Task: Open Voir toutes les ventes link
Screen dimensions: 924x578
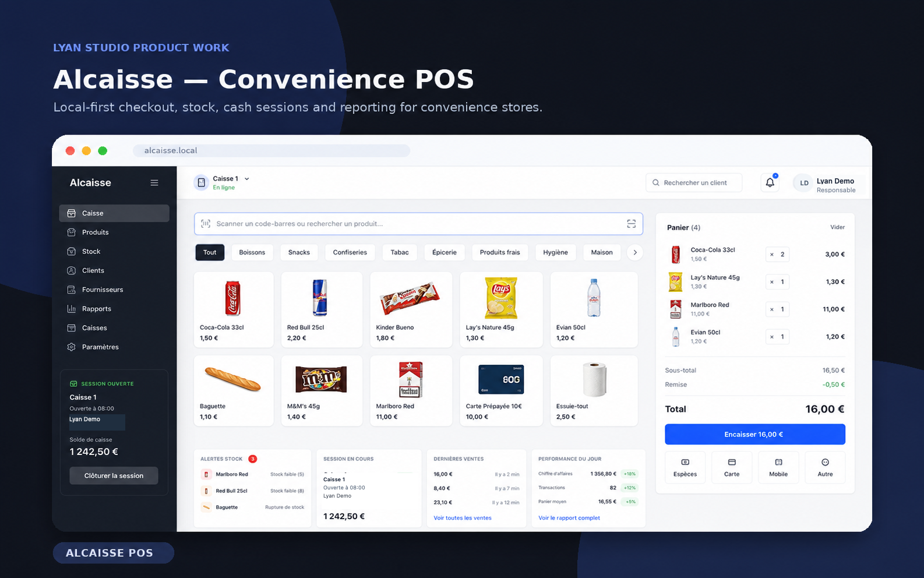Action: [463, 518]
